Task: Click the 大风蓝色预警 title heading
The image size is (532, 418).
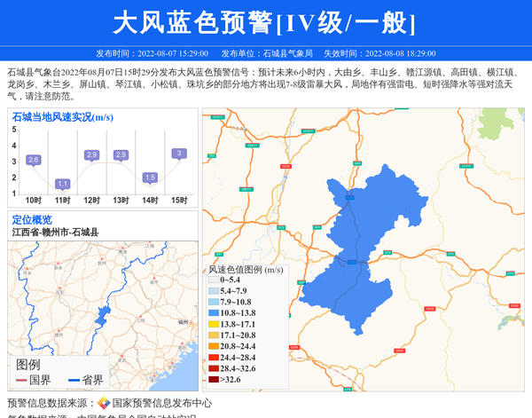Action: point(265,22)
